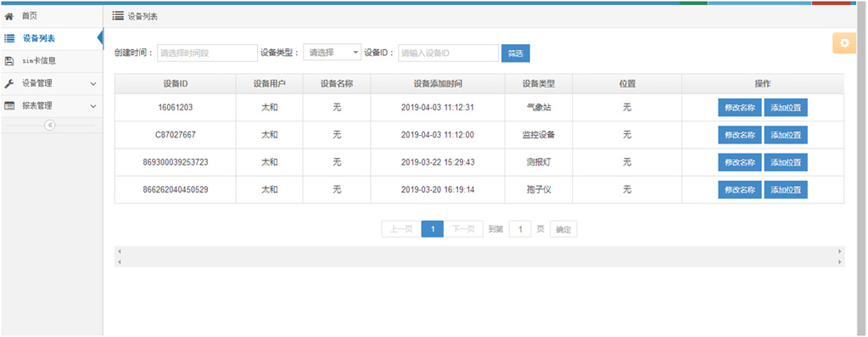
Task: Click the save-disk icon beside sim卡信息
Action: click(8, 61)
